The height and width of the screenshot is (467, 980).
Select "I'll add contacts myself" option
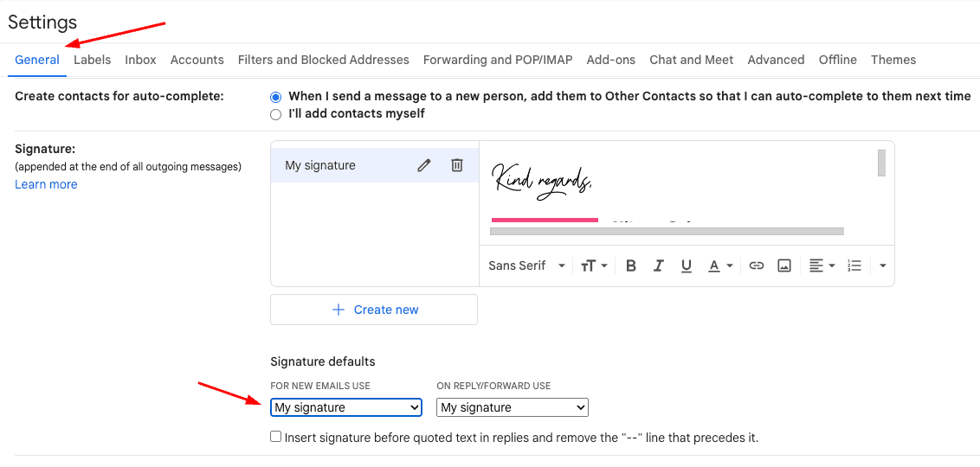[276, 114]
